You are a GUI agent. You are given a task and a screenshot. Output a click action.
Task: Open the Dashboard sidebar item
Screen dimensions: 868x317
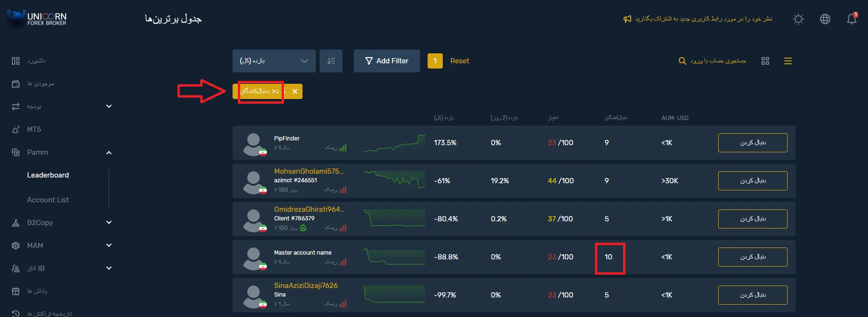(x=37, y=61)
